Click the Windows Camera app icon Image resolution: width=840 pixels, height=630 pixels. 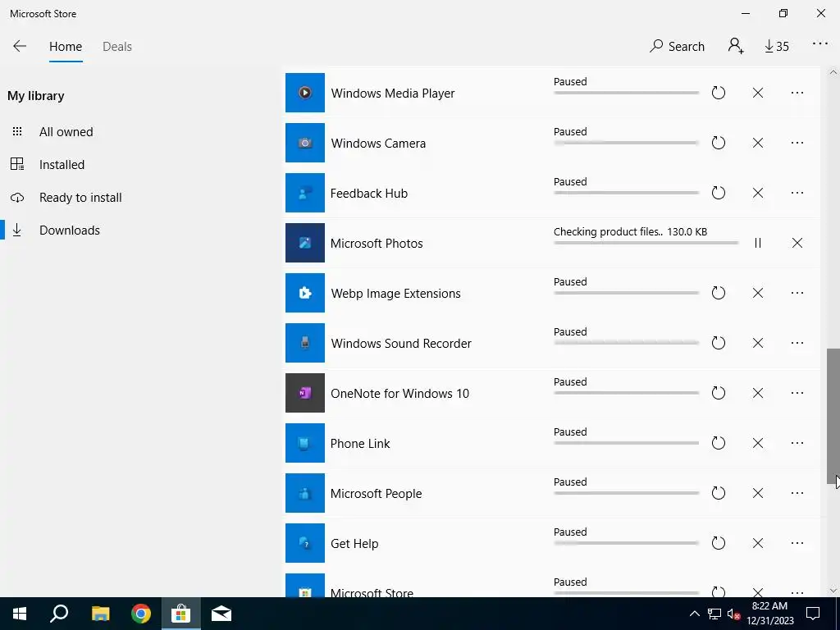[305, 143]
